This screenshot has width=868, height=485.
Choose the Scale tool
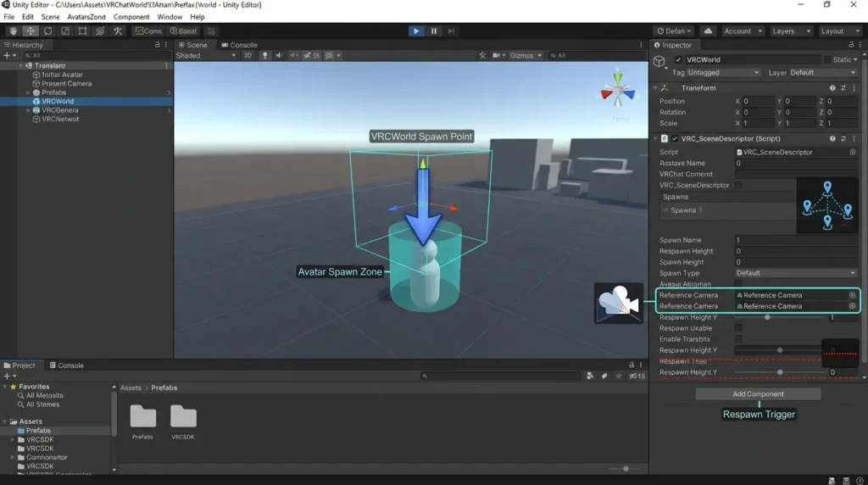point(65,31)
